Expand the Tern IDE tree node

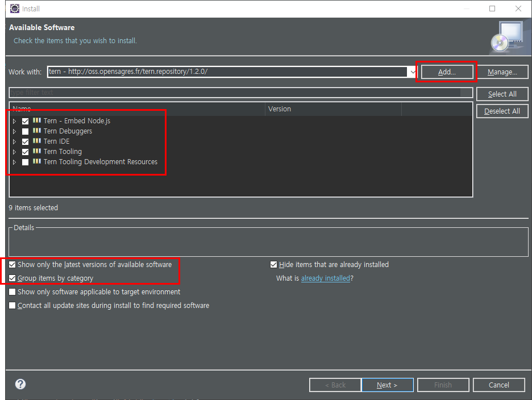coord(14,141)
